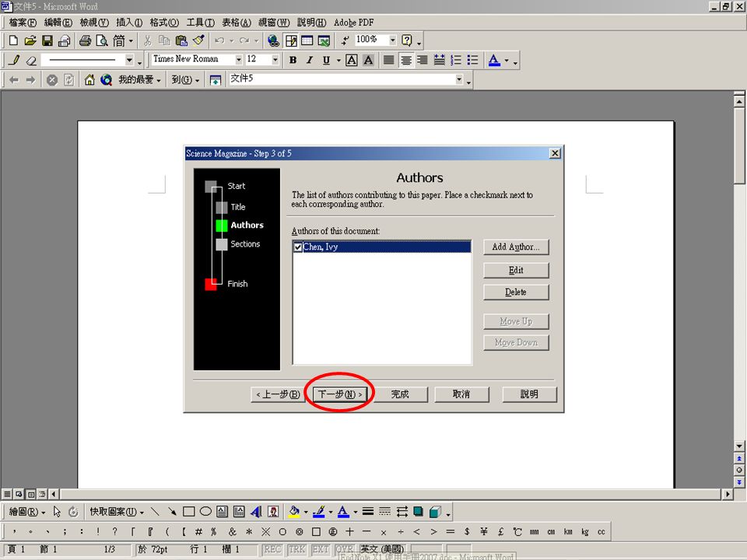This screenshot has width=747, height=560.
Task: Toggle underline formatting
Action: click(x=326, y=61)
